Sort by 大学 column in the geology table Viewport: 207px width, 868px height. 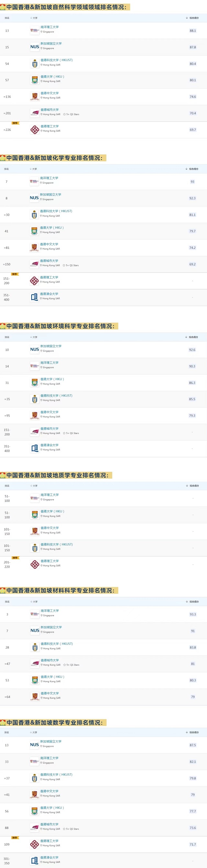tap(34, 486)
